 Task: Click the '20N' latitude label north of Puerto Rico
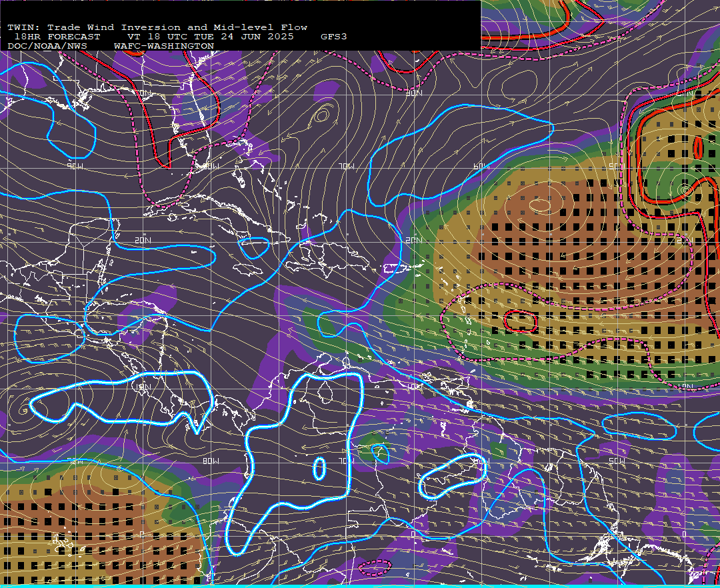(x=414, y=240)
